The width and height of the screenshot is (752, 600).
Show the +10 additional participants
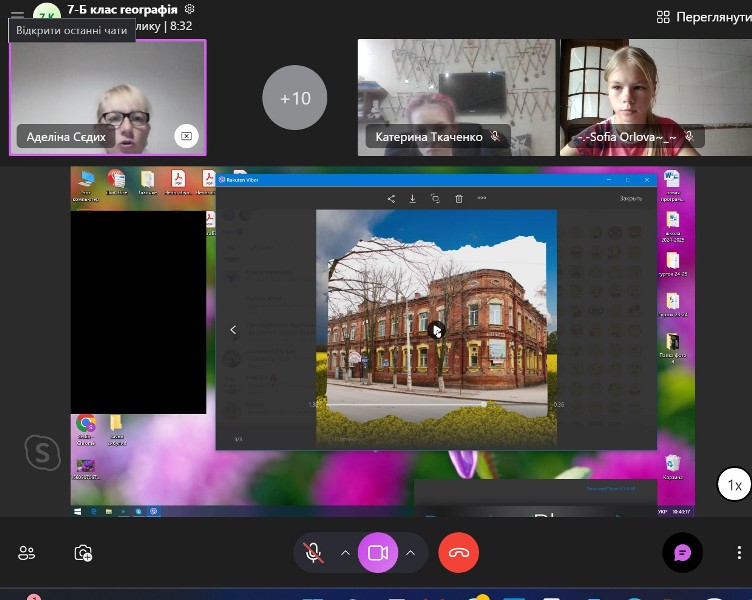pyautogui.click(x=295, y=98)
